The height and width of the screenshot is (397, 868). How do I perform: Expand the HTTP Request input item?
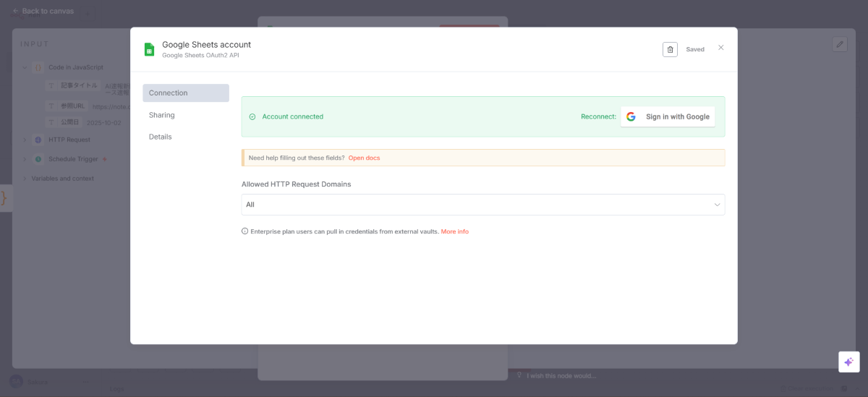[24, 140]
